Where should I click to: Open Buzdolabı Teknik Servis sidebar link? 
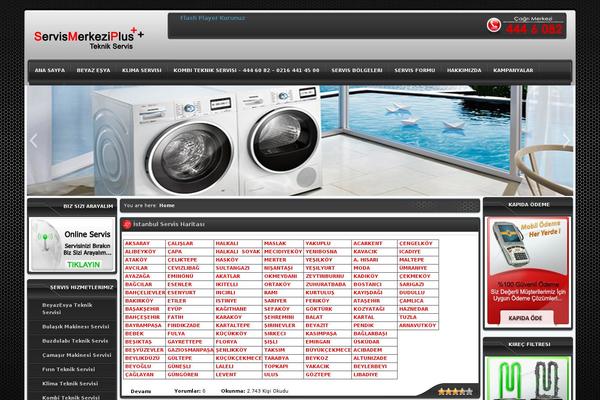click(75, 341)
